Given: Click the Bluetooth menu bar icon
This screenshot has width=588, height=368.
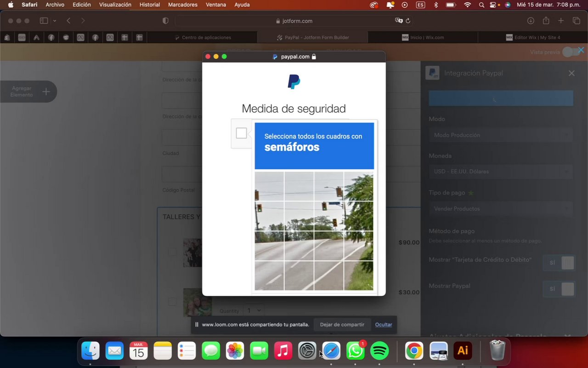Looking at the screenshot, I should pos(436,5).
